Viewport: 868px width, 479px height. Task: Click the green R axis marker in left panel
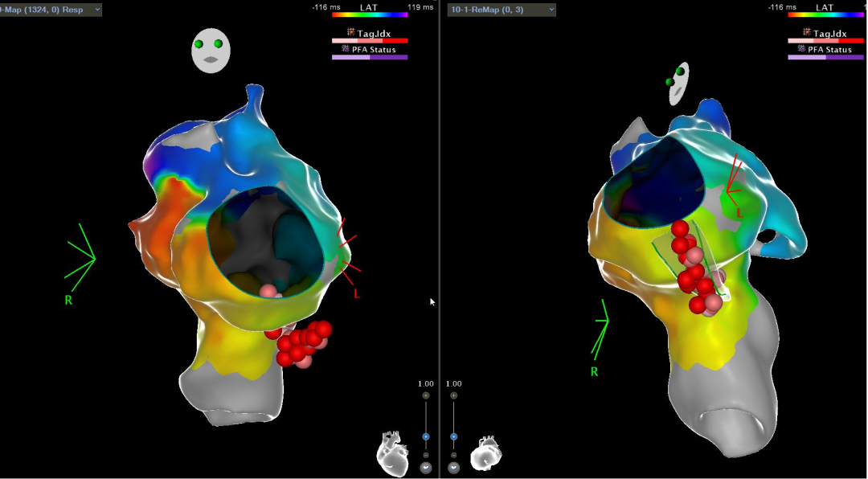coord(80,264)
